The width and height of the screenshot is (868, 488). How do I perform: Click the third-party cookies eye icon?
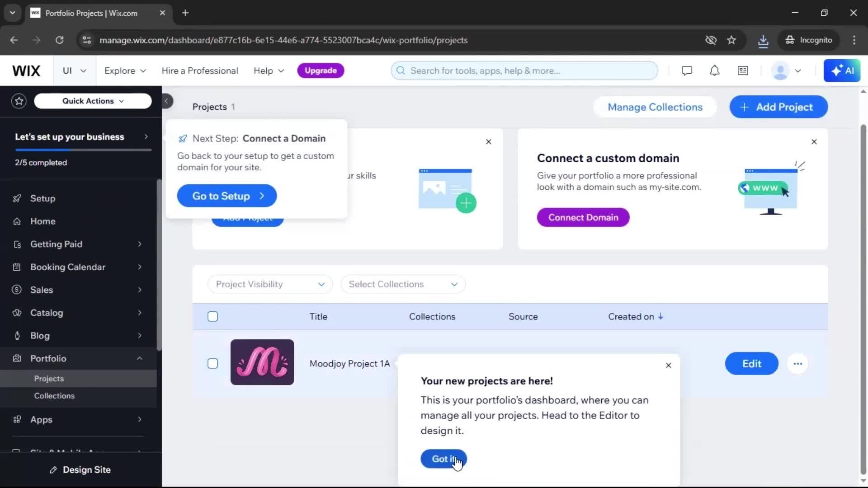click(711, 40)
